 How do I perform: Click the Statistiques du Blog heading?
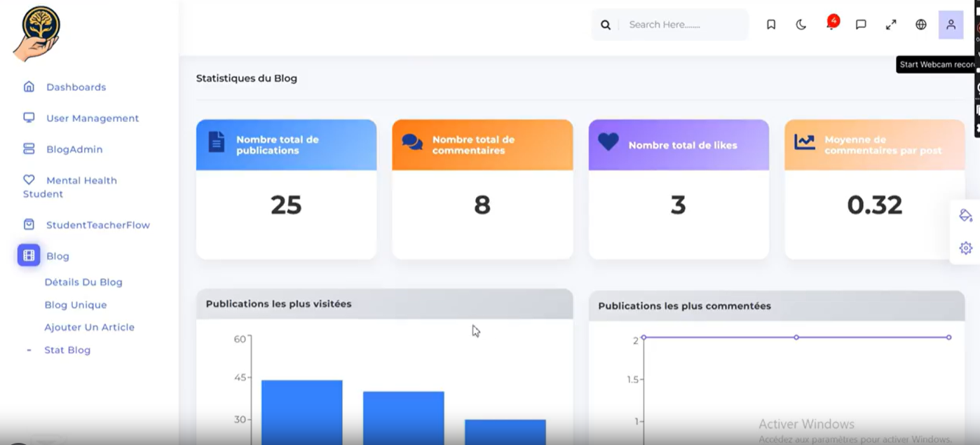tap(247, 78)
